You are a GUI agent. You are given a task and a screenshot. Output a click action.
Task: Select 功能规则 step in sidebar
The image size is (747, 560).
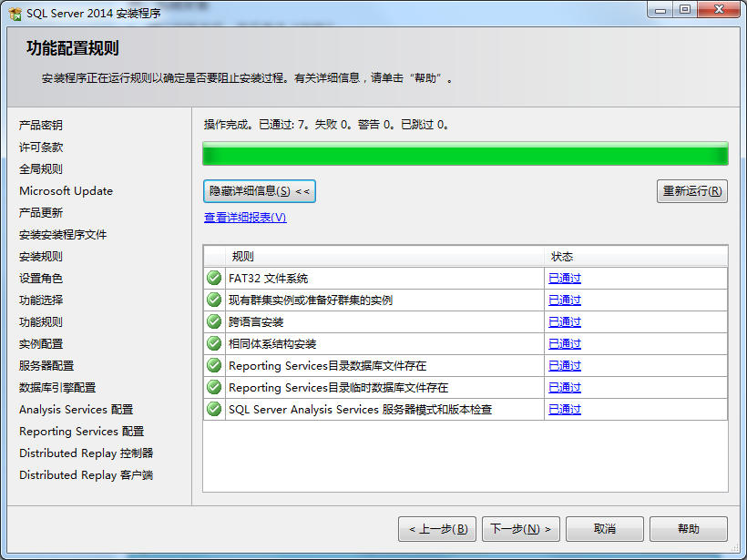(x=40, y=322)
